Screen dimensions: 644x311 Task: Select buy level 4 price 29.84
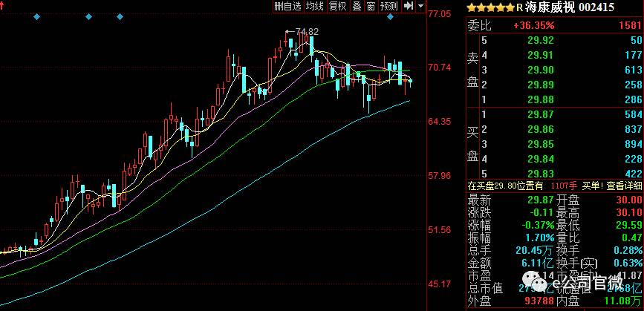541,159
